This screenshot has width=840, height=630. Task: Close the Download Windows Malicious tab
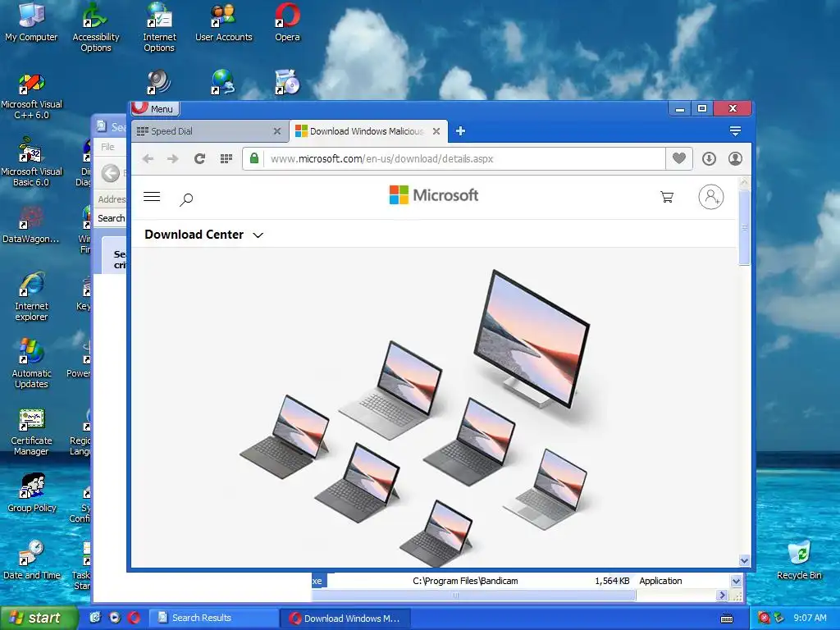[x=436, y=131]
